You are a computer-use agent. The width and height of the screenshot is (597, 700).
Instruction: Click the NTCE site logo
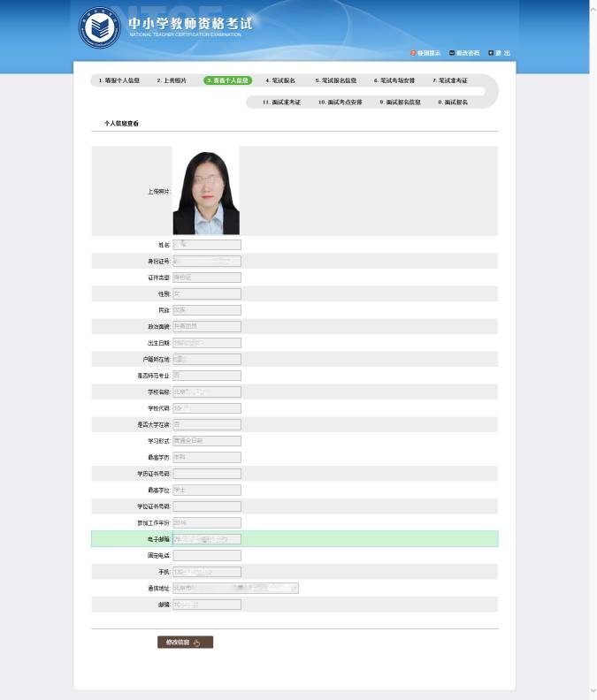[x=100, y=27]
